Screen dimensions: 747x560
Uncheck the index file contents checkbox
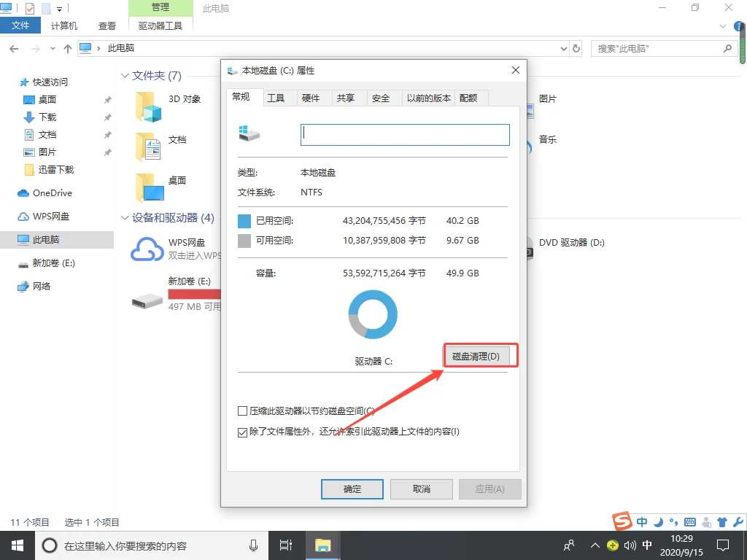tap(242, 432)
